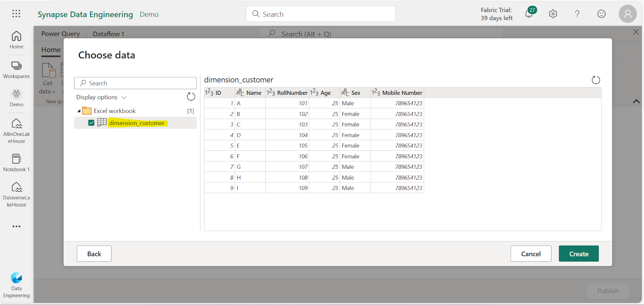Click Sex cell Female in row 2
This screenshot has height=305, width=644.
pyautogui.click(x=355, y=114)
